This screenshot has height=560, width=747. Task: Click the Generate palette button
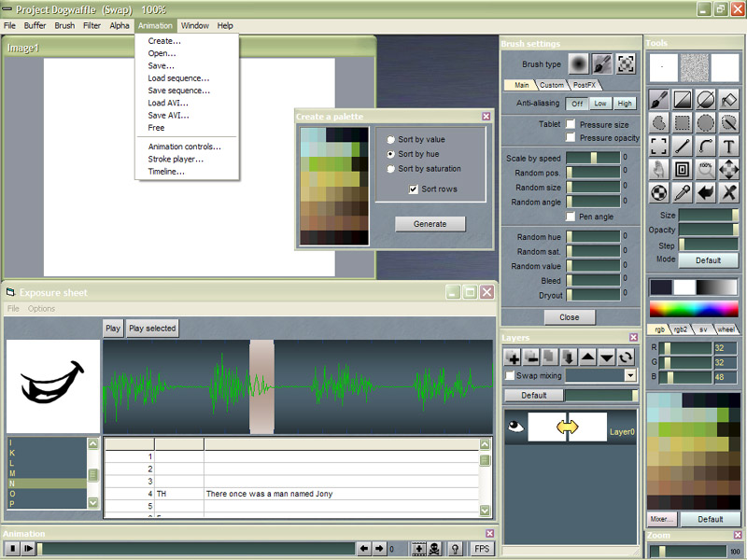coord(430,224)
